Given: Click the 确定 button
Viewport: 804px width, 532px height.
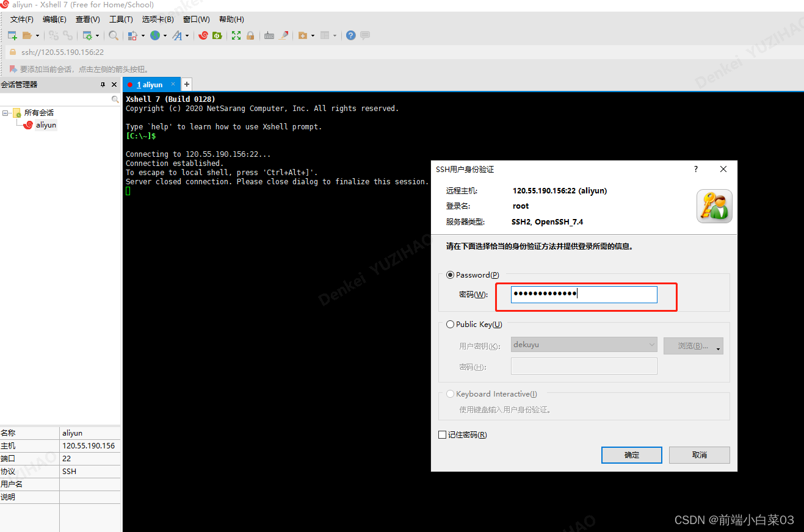Looking at the screenshot, I should [632, 455].
